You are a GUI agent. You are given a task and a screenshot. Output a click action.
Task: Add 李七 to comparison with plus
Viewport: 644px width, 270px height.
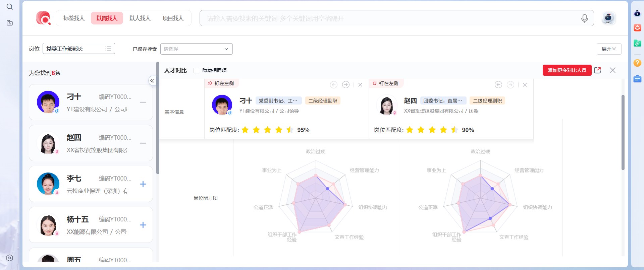click(x=143, y=184)
